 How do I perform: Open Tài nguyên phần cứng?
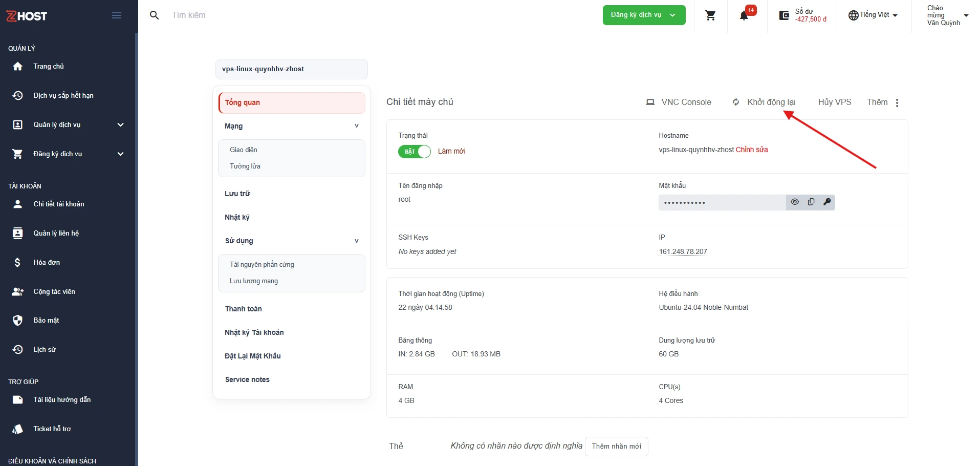point(262,264)
